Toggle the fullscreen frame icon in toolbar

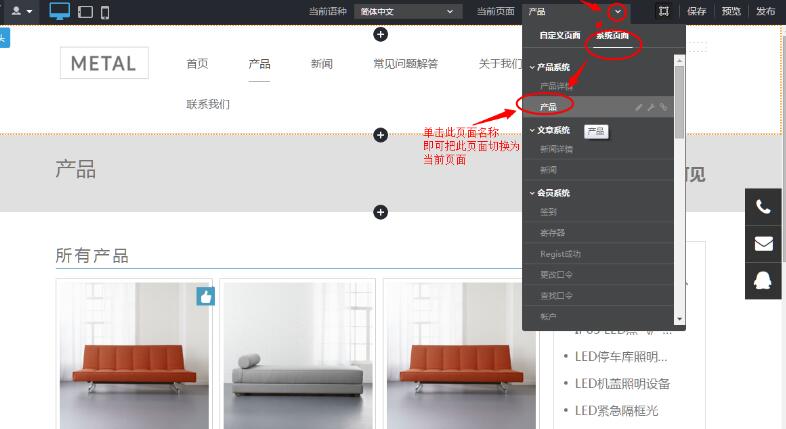(x=664, y=11)
